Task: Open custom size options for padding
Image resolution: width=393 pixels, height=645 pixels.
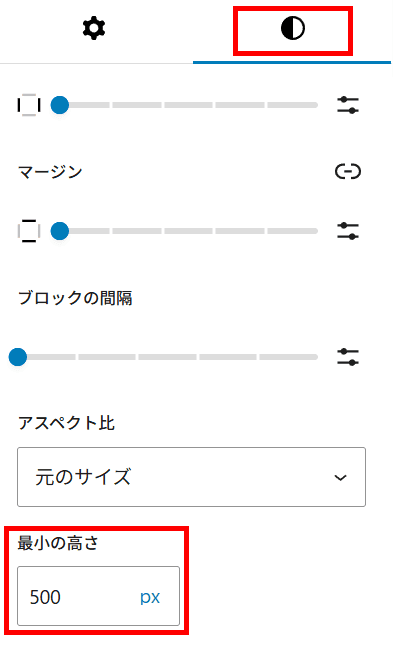Action: [348, 105]
